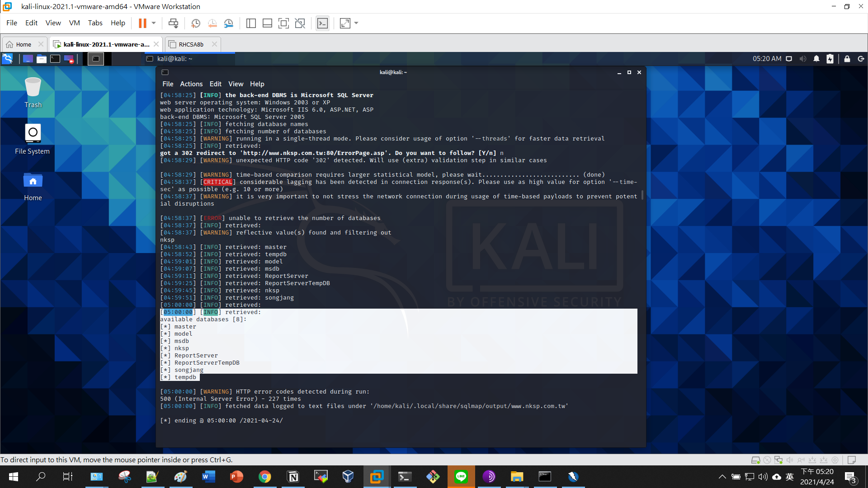868x488 pixels.
Task: Select the Home folder desktop icon
Action: pyautogui.click(x=33, y=187)
